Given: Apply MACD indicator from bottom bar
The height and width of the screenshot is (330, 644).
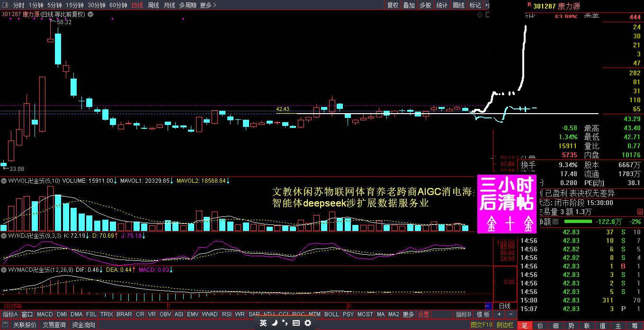Looking at the screenshot, I should tap(45, 314).
